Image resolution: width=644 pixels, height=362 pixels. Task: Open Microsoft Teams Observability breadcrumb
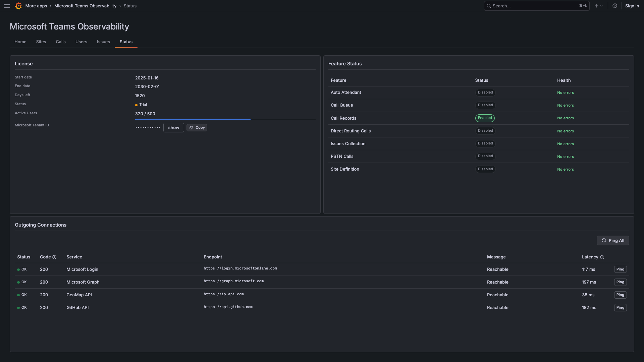85,6
